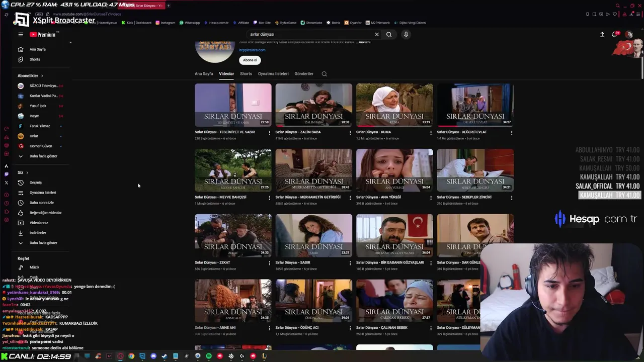This screenshot has width=644, height=362.
Task: Open the Gönderiler channel tab
Action: (304, 74)
